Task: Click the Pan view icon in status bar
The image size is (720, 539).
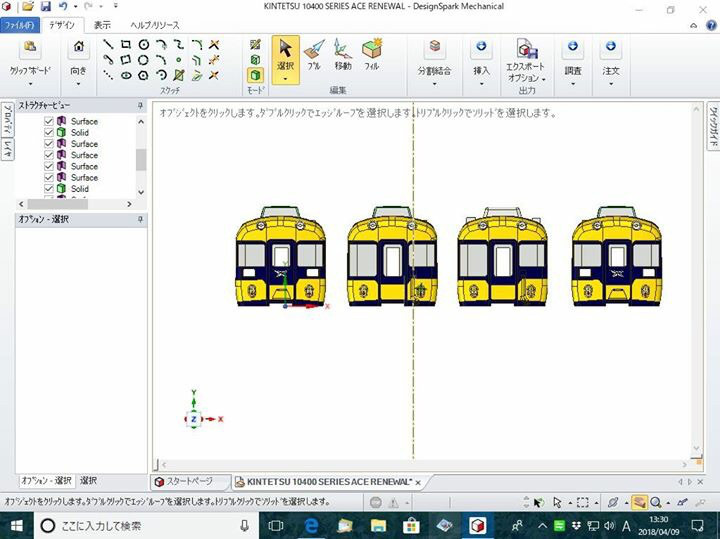Action: pyautogui.click(x=639, y=502)
